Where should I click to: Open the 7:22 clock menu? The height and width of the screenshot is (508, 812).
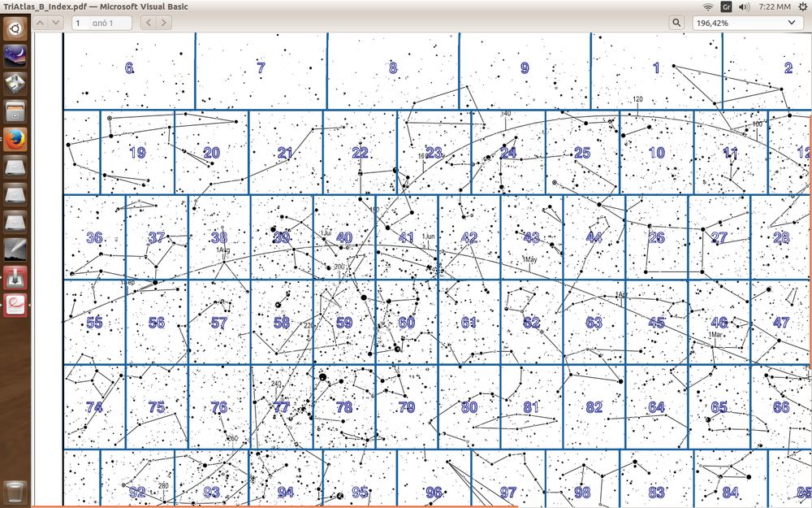pos(774,7)
